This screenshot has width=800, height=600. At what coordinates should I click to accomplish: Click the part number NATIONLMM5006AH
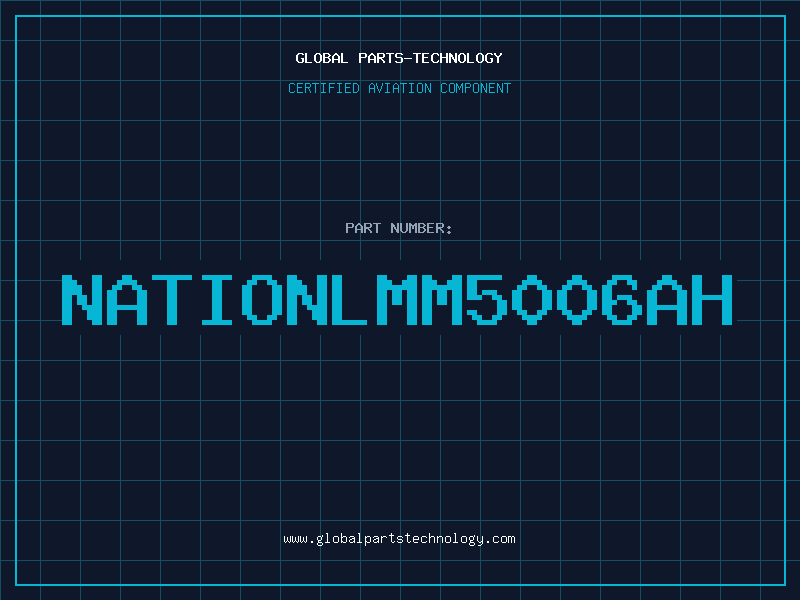pos(397,299)
